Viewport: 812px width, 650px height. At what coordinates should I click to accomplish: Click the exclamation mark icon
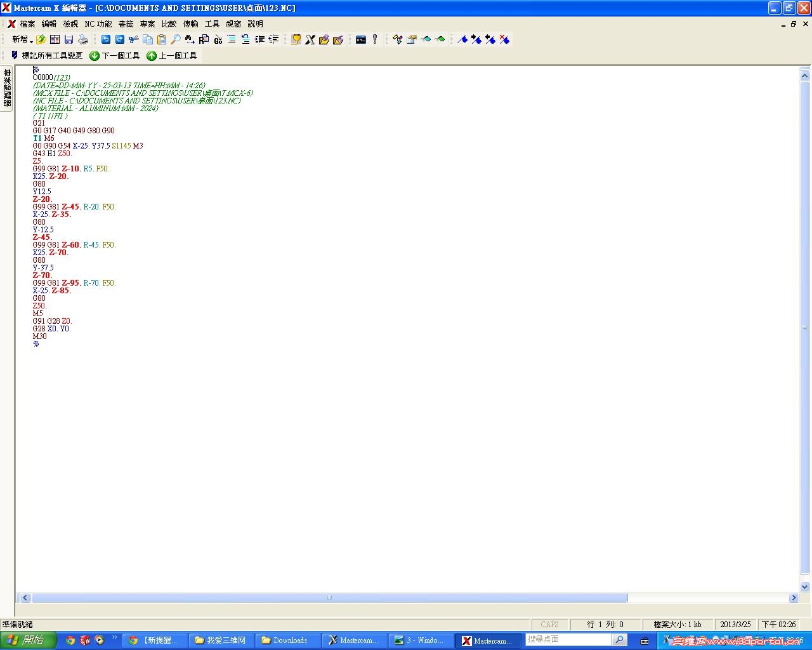375,39
